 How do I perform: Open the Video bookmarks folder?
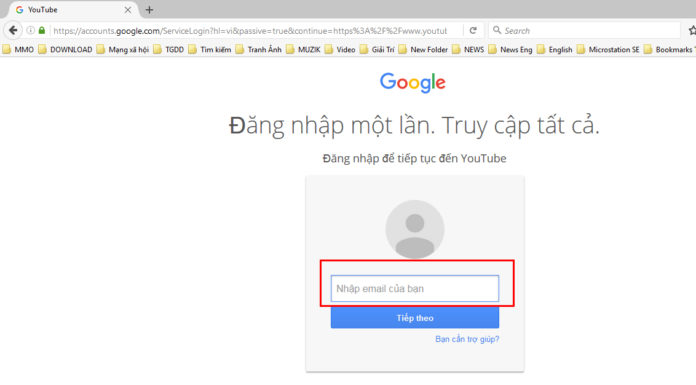click(340, 49)
